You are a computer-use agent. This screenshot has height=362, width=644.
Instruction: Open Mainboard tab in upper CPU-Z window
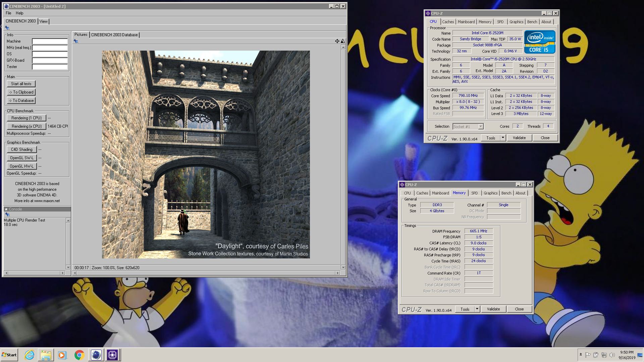[x=466, y=22]
